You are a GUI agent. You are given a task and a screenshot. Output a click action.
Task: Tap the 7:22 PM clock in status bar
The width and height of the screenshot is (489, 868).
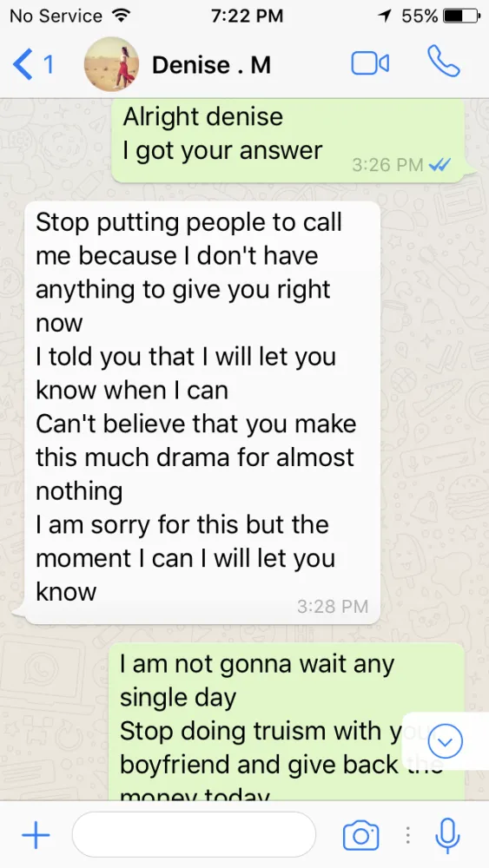coord(247,16)
